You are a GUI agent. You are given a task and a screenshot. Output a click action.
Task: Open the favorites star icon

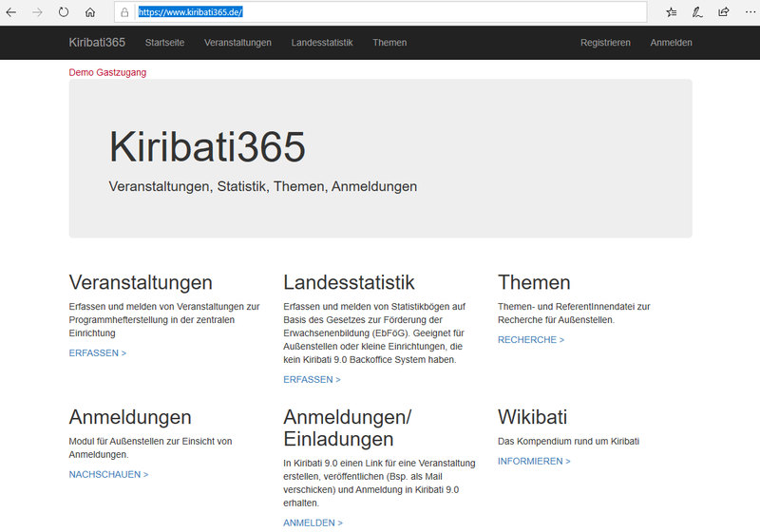[672, 12]
